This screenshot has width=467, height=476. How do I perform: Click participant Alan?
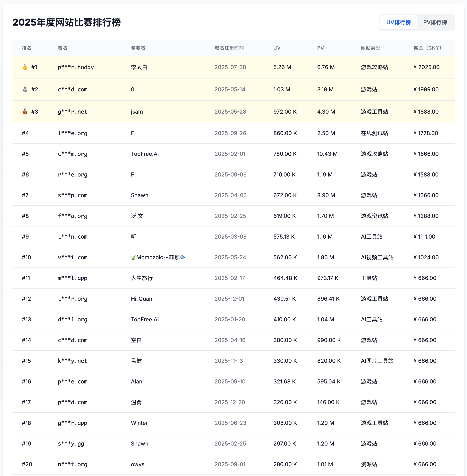tap(137, 381)
